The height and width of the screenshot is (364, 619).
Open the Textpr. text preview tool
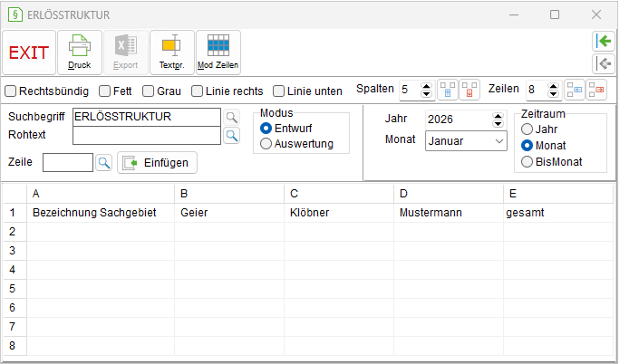(x=172, y=53)
